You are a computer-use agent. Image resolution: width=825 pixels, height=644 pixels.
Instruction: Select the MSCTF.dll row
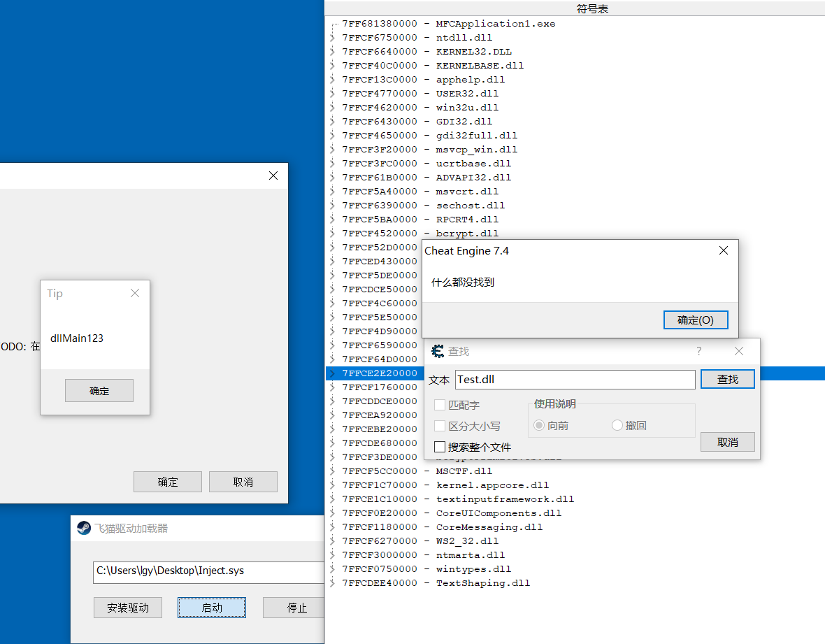[417, 471]
